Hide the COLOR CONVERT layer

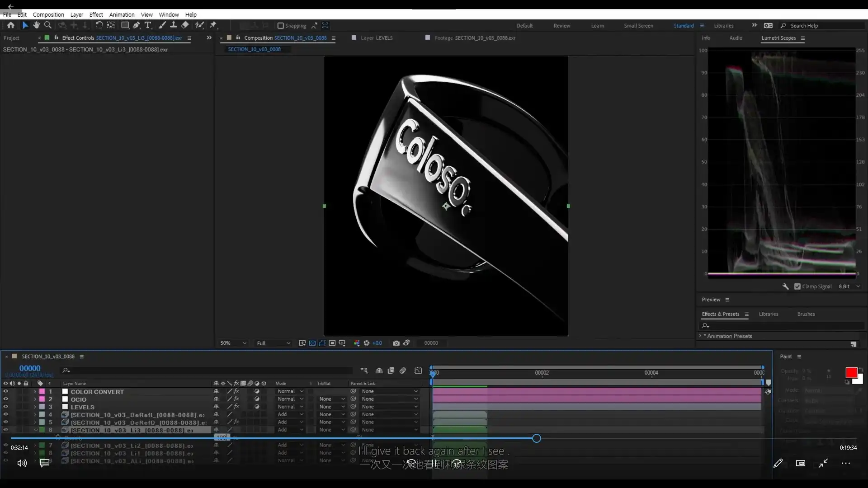(5, 392)
